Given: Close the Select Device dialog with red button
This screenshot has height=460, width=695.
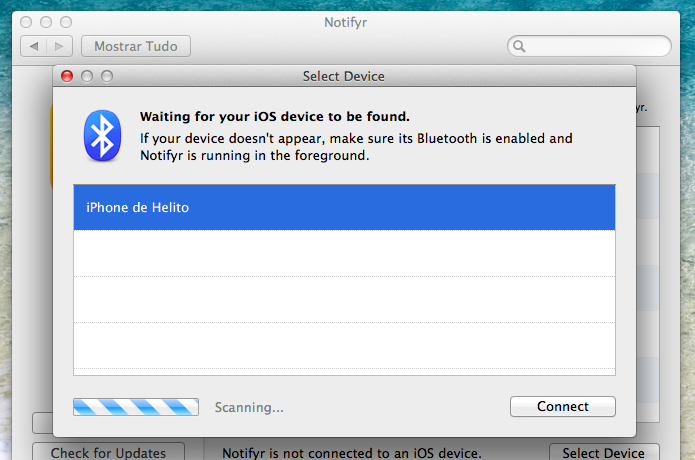Looking at the screenshot, I should [67, 76].
